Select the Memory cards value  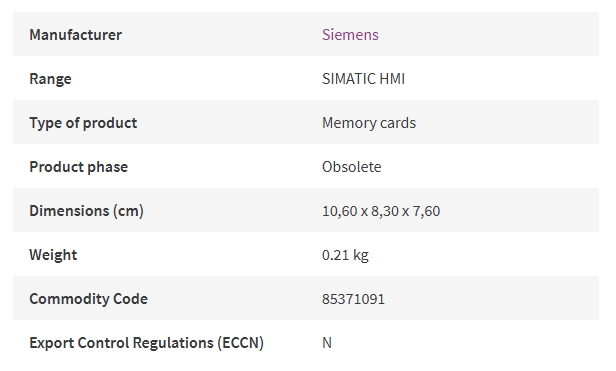click(x=369, y=123)
